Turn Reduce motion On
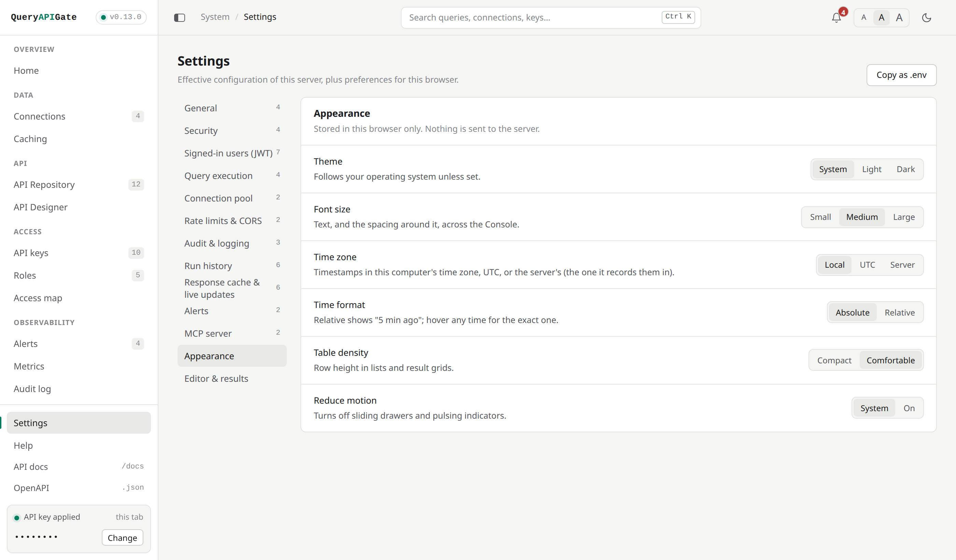The width and height of the screenshot is (956, 560). tap(909, 408)
